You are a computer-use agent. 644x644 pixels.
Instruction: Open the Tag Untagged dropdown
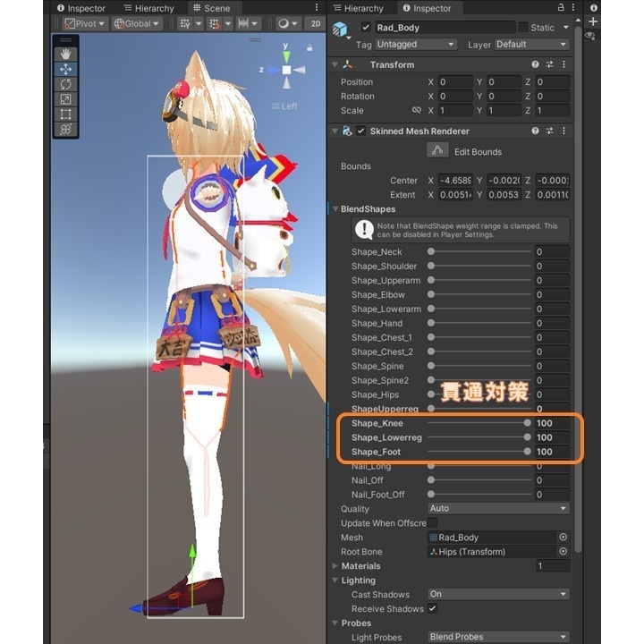point(416,45)
